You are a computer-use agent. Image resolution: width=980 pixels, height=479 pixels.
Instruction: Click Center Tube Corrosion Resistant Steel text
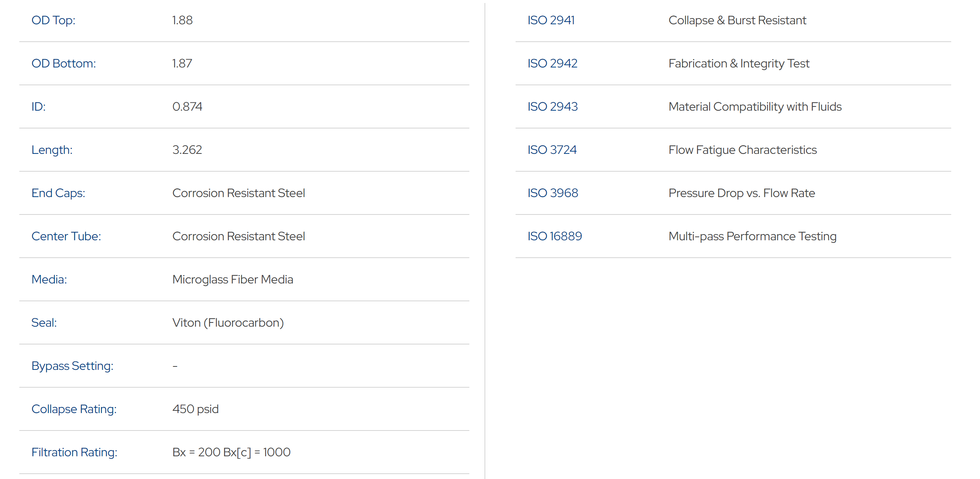click(239, 236)
